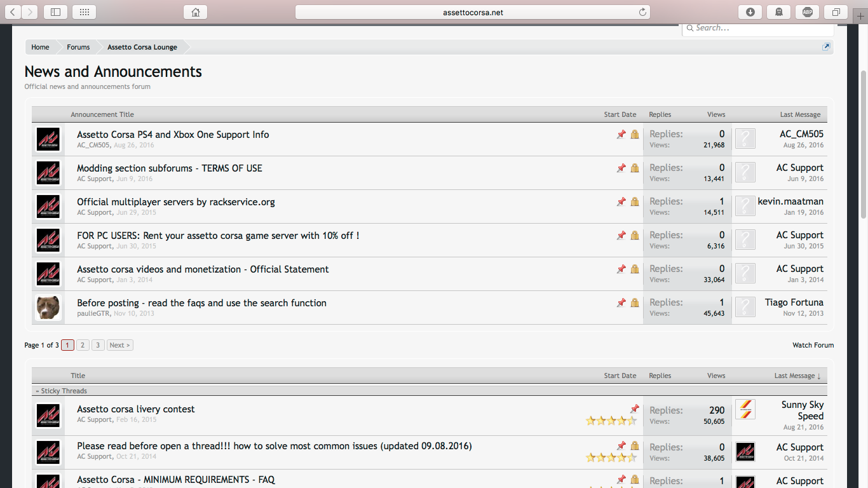Open 'Assetto Corsa - MINIMUM REQUIREMENTS - FAQ' thread

tap(176, 480)
